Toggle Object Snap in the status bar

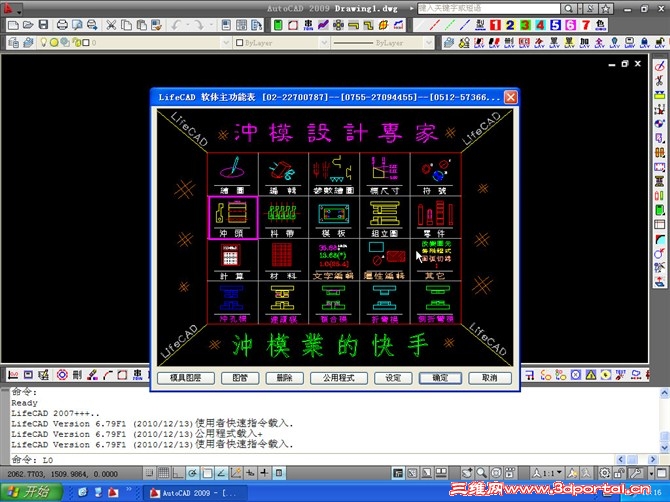207,473
